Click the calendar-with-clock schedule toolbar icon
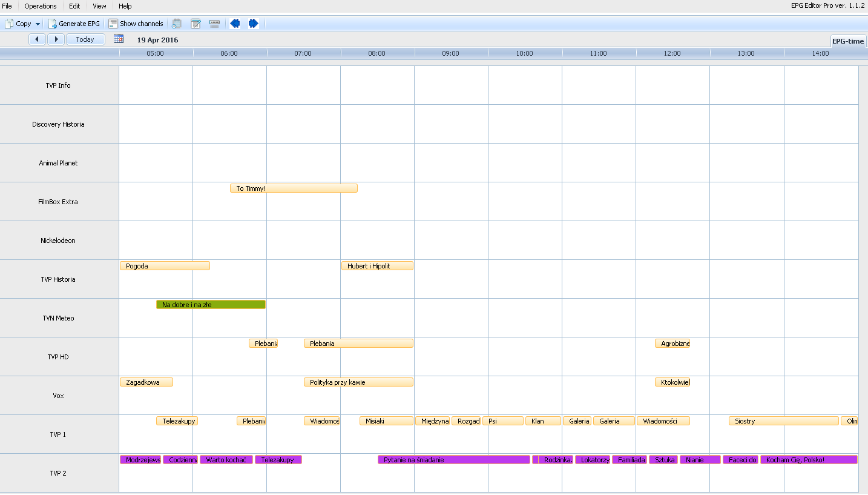Image resolution: width=868 pixels, height=495 pixels. tap(177, 24)
